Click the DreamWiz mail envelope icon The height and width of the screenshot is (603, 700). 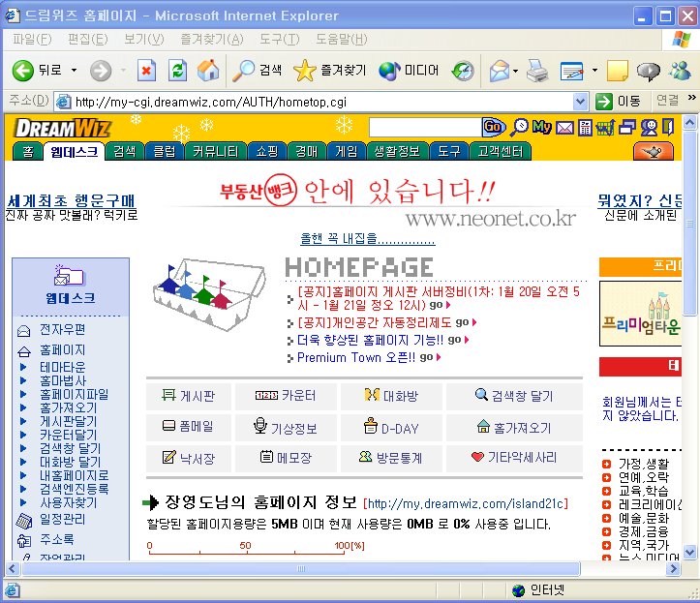564,128
